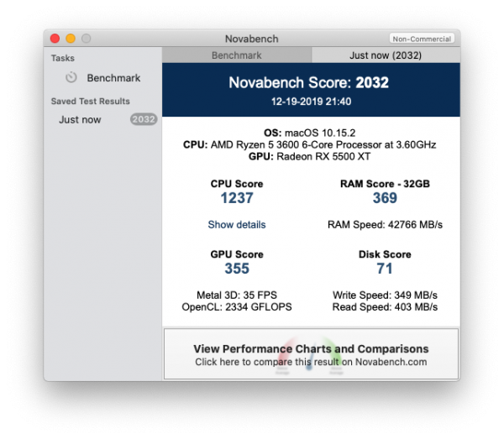Screen dimensions: 504x439
Task: Click the Non-Commercial license button
Action: coord(422,39)
